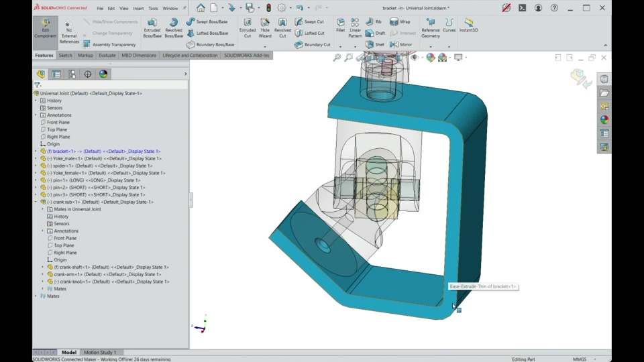The width and height of the screenshot is (644, 362).
Task: Open the View menu
Action: point(123,8)
